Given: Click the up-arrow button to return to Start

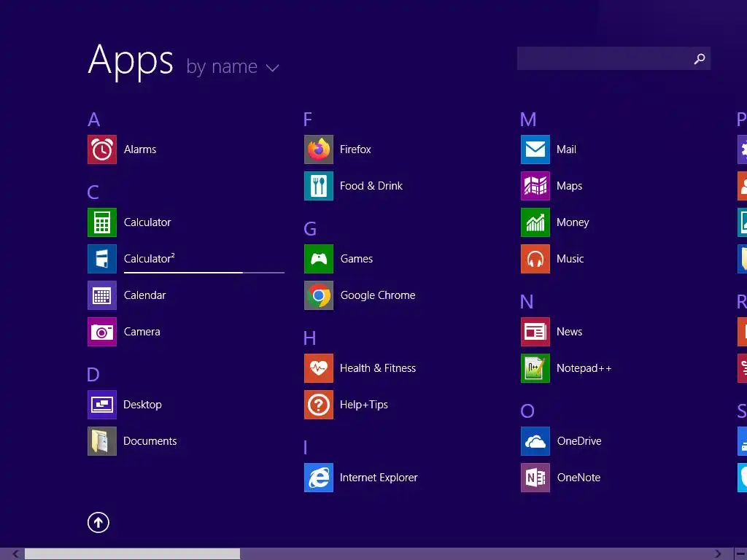Looking at the screenshot, I should point(98,523).
